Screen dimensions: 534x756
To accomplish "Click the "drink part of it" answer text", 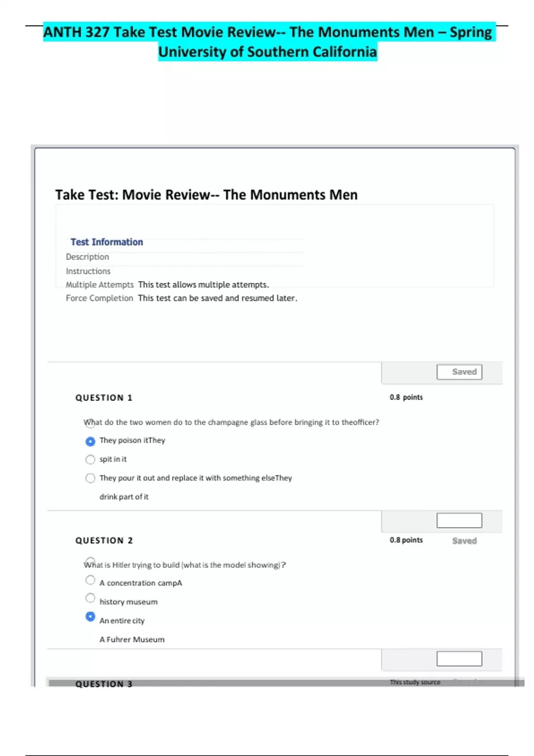I will (x=124, y=497).
